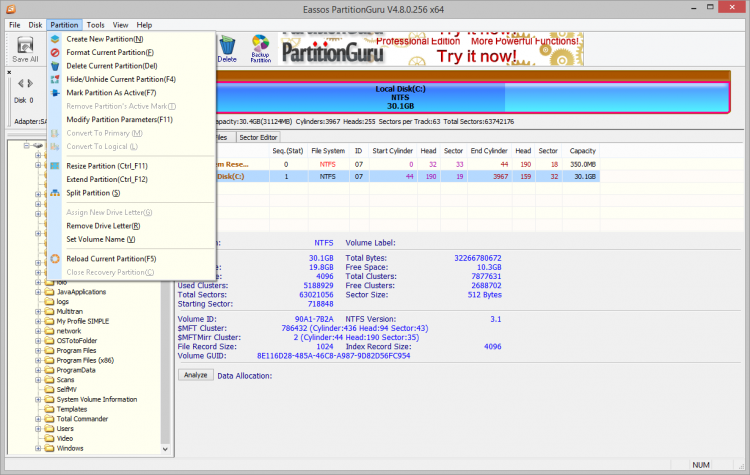Choose Set Volume Name (V)
Screen dimensions: 750x475
(x=101, y=239)
